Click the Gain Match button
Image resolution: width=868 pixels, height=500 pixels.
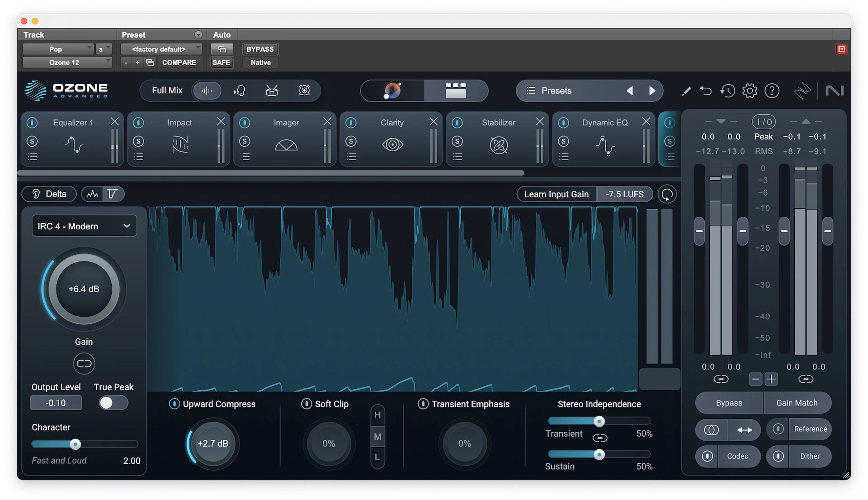point(797,403)
